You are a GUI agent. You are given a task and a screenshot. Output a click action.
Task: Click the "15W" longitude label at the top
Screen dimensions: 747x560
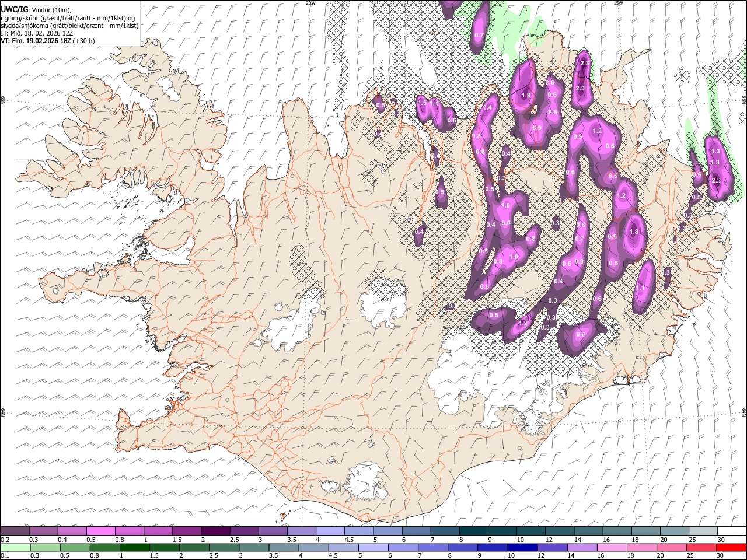point(617,3)
